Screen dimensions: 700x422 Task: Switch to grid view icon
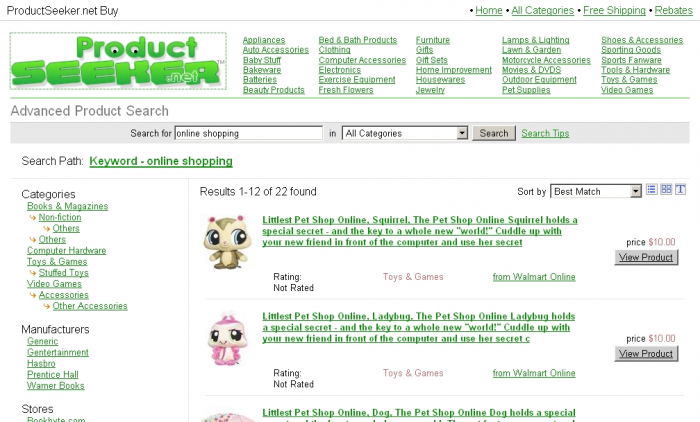pos(666,189)
